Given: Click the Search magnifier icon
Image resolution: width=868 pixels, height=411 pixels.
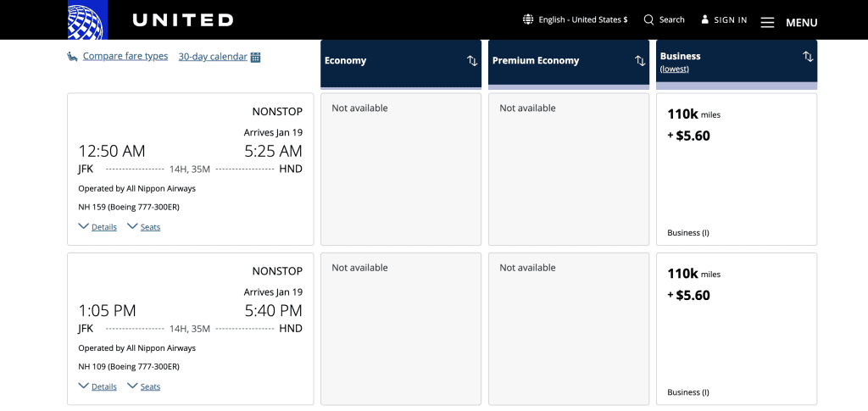Looking at the screenshot, I should (648, 19).
